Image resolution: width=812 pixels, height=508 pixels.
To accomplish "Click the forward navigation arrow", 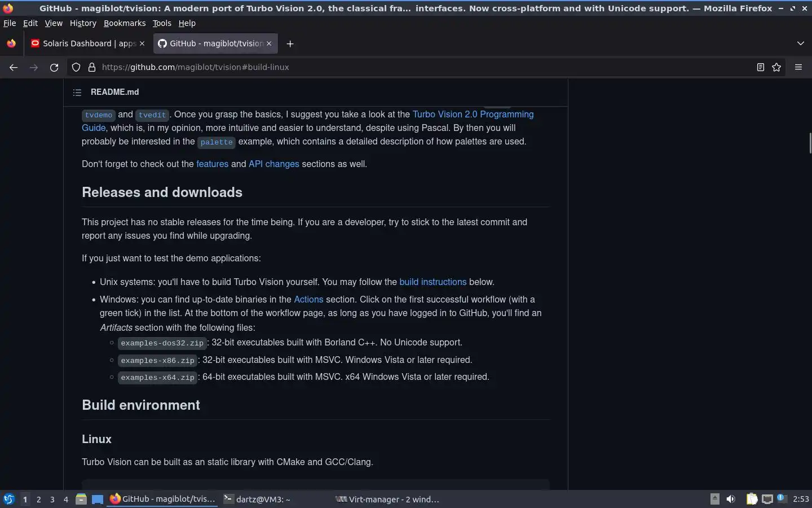I will point(34,67).
